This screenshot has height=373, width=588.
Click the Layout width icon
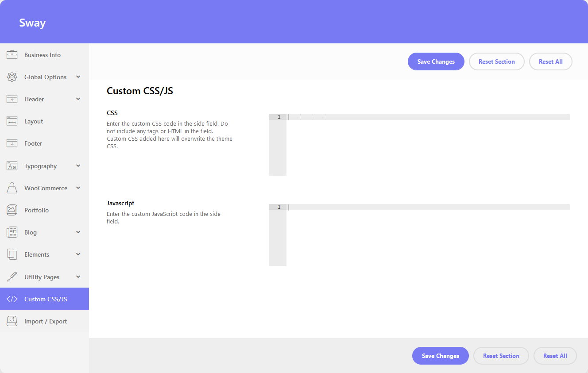pyautogui.click(x=12, y=121)
